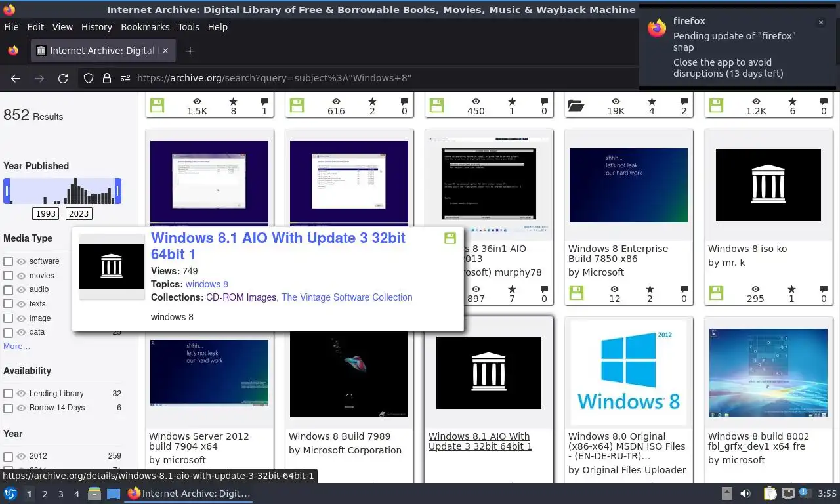Open the File menu
Screen dimensions: 840x504
click(x=11, y=27)
